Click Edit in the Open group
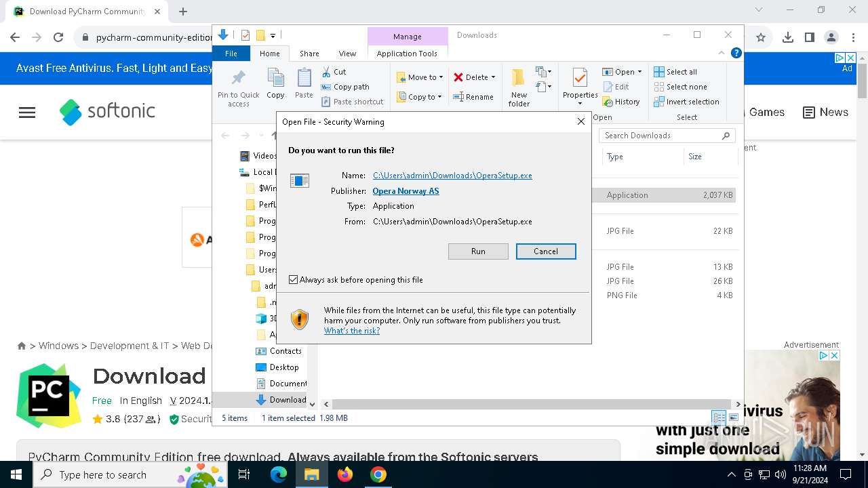The image size is (868, 488). [x=616, y=87]
